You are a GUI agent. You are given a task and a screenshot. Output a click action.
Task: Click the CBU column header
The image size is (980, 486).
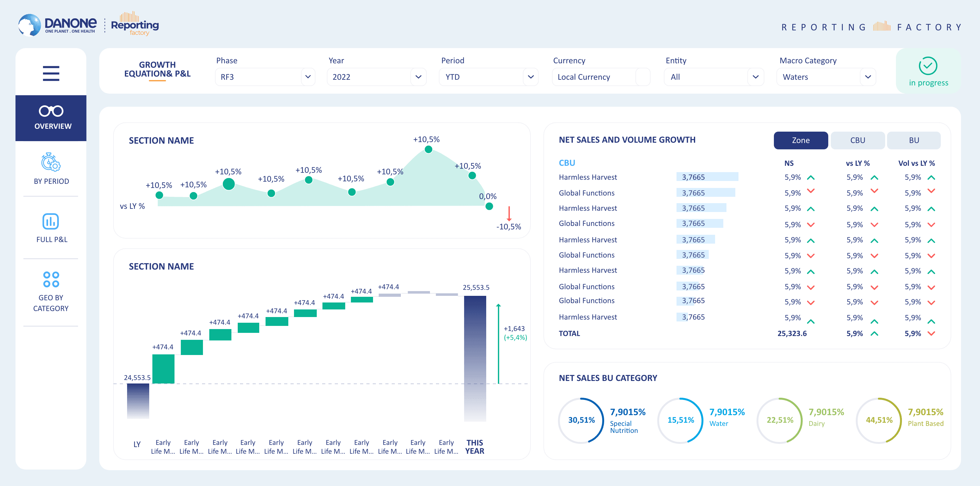(x=567, y=163)
